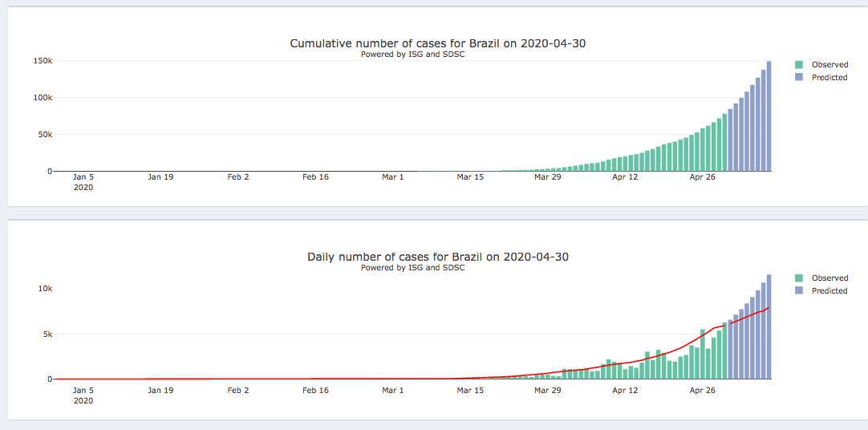The image size is (868, 430).
Task: Click green Observed swatch in daily legend
Action: [799, 278]
